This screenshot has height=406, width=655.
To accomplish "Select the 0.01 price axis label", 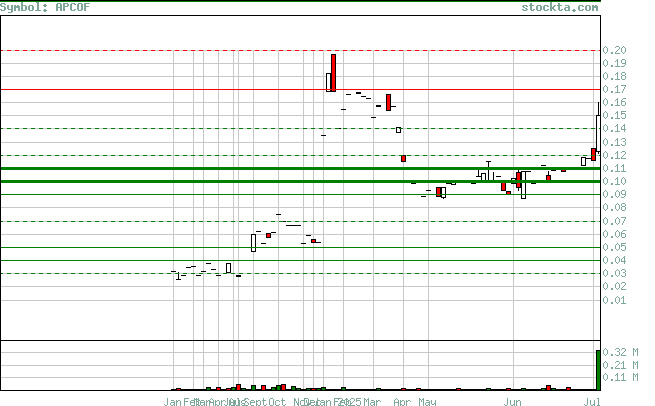I will [614, 300].
